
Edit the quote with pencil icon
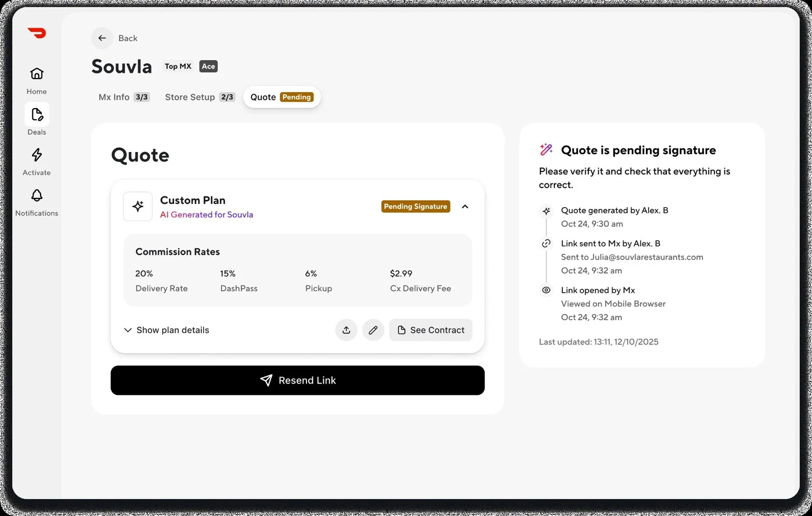tap(373, 330)
